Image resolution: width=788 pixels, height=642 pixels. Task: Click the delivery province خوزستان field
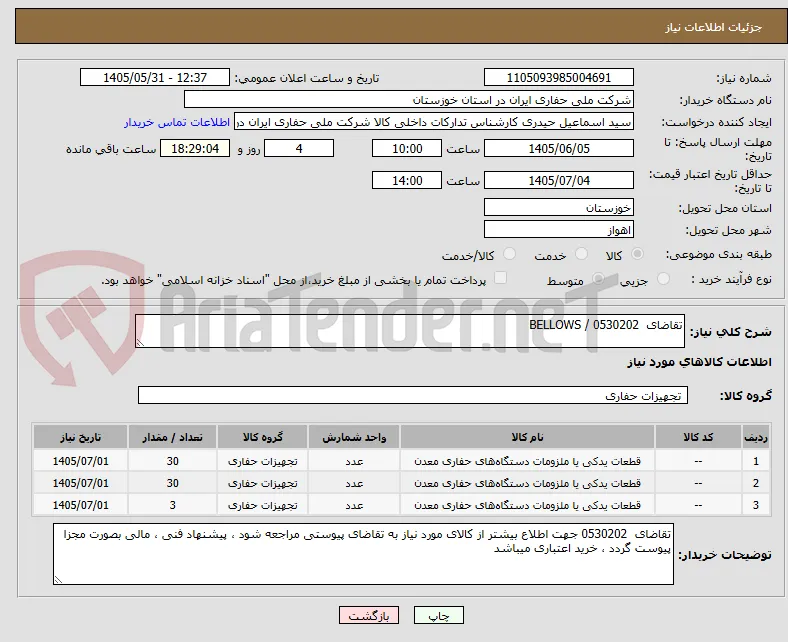558,207
